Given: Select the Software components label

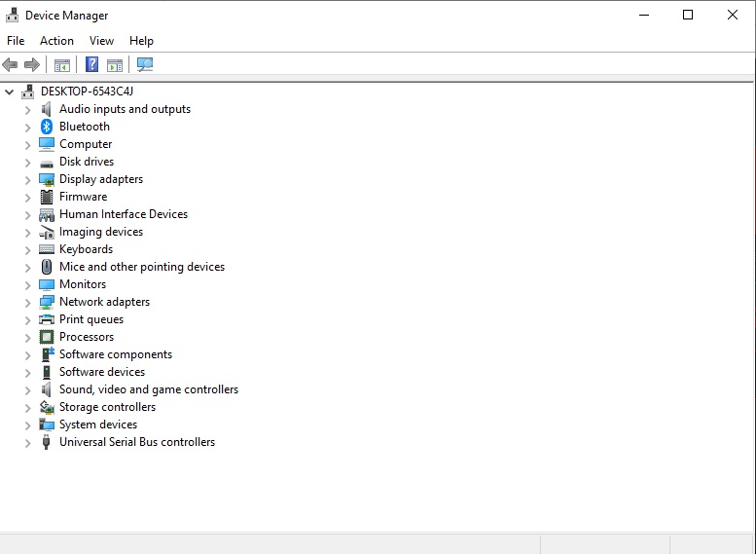Looking at the screenshot, I should (115, 354).
